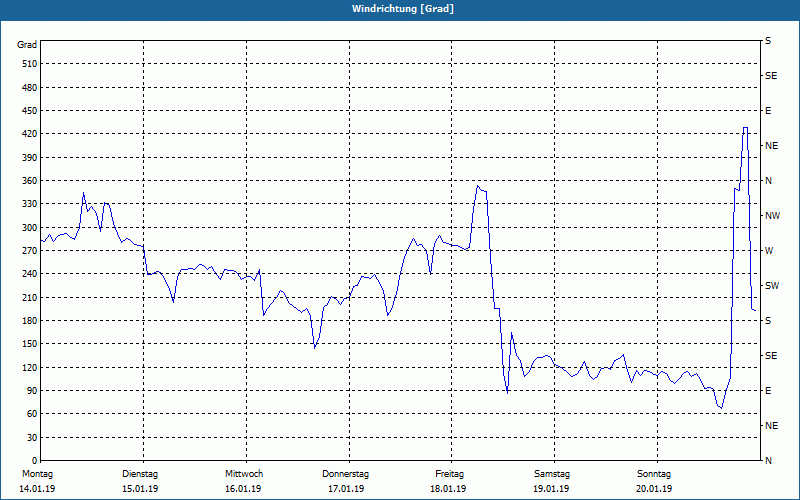Select the 60 degree axis label
The height and width of the screenshot is (500, 800).
click(x=32, y=414)
